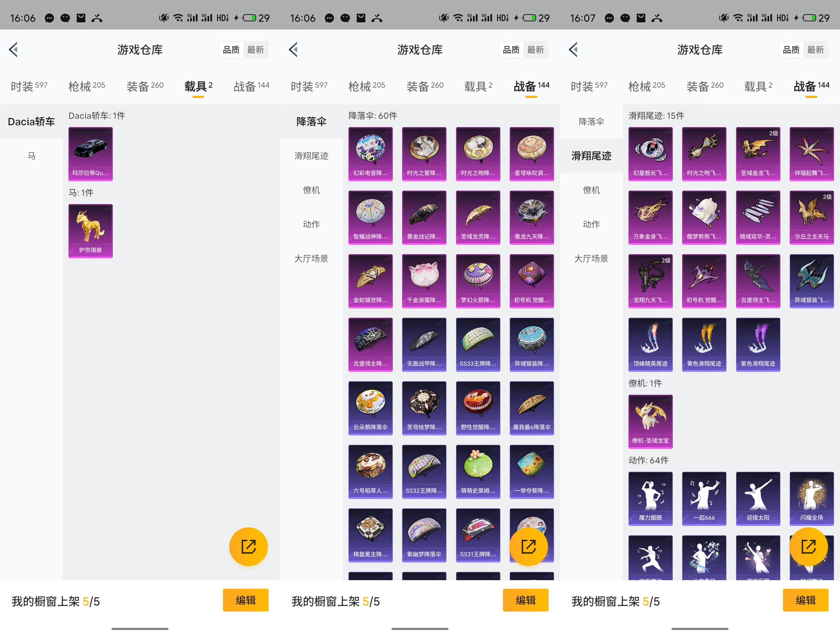
Task: Select 大厅场景 in middle screen sidebar
Action: pos(311,258)
